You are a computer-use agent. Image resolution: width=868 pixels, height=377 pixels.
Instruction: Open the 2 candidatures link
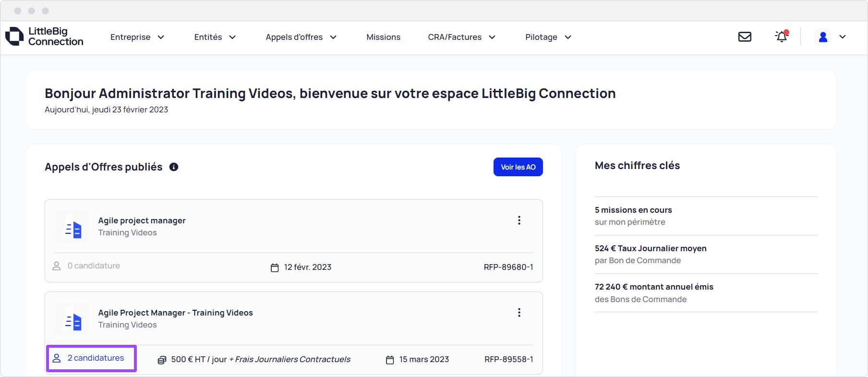tap(96, 358)
